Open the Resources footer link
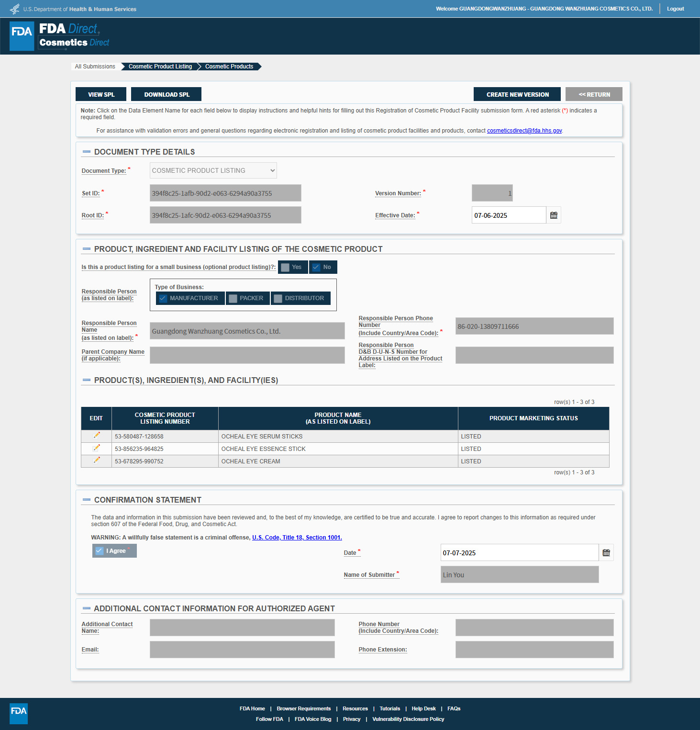This screenshot has height=730, width=700. [355, 708]
